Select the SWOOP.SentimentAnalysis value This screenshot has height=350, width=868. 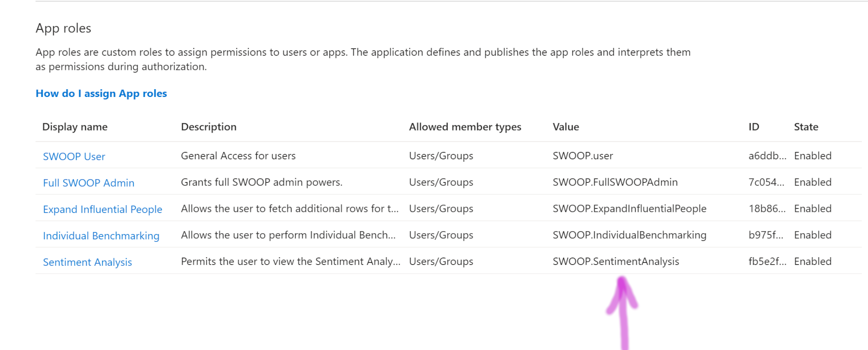[x=616, y=262]
